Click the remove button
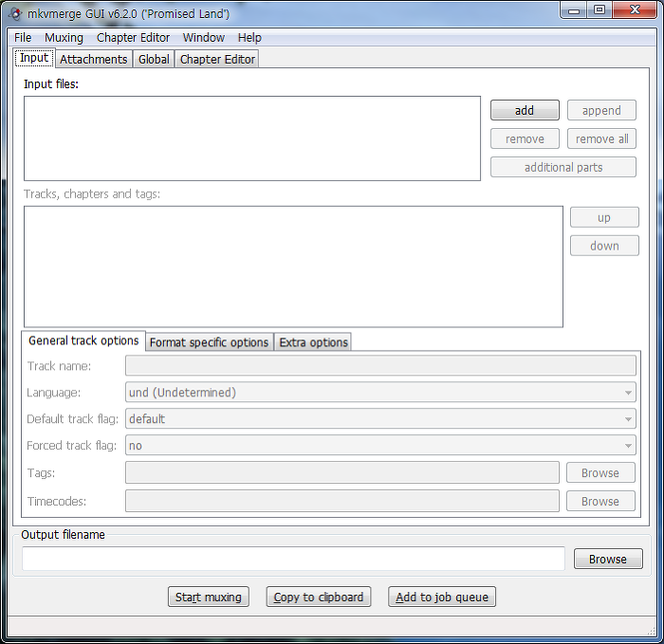 [525, 138]
